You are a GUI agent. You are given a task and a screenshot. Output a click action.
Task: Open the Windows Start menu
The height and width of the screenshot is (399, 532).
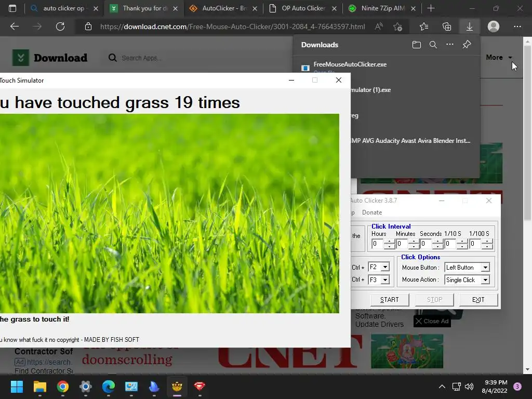tap(17, 387)
